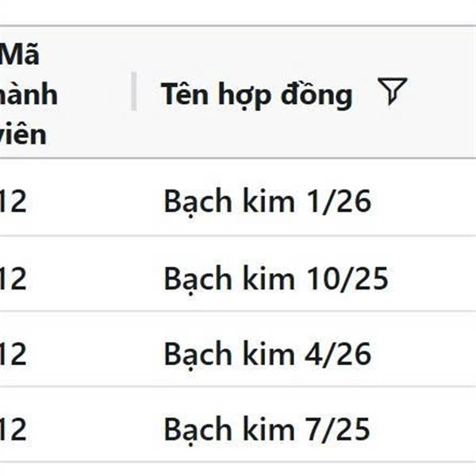Select the Bạch kim 10/25 contract cell

[276, 278]
